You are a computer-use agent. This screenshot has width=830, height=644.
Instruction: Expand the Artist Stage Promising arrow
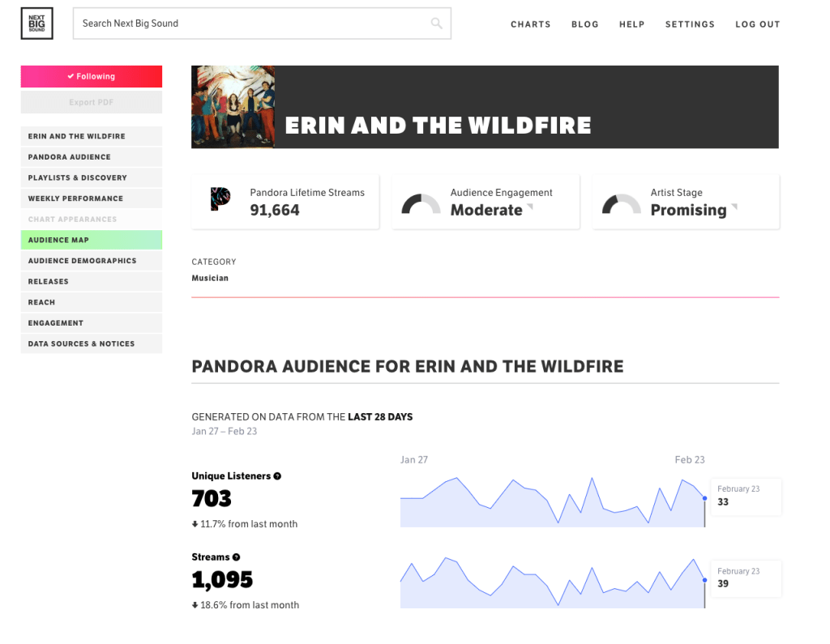tap(734, 207)
